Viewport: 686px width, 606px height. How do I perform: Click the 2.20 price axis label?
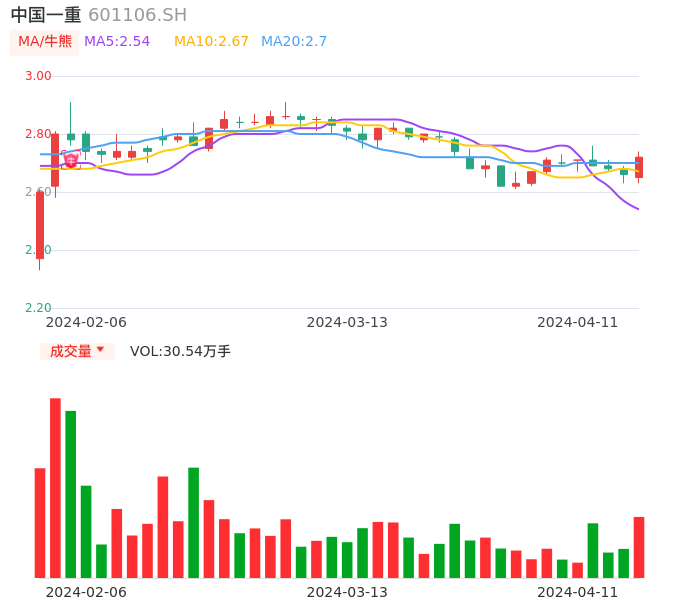click(38, 308)
